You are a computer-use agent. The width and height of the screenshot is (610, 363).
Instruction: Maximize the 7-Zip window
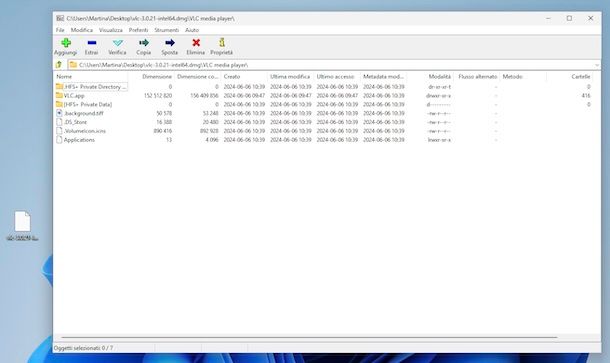point(569,18)
